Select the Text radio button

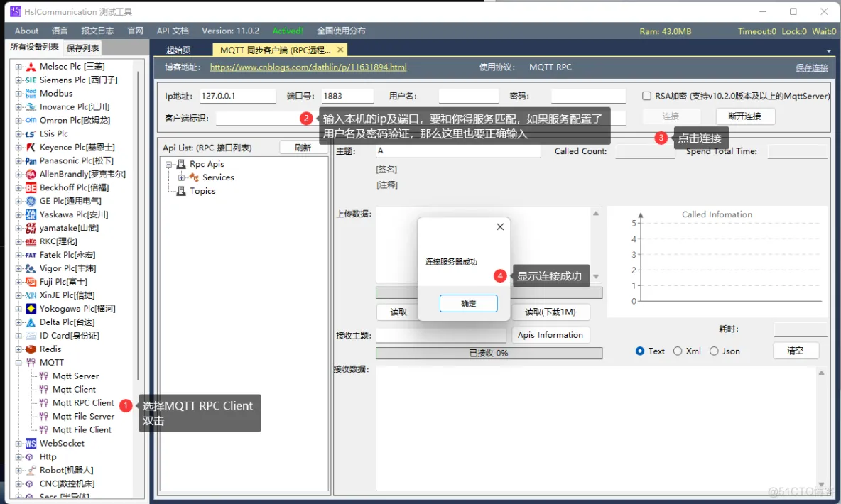(x=640, y=351)
